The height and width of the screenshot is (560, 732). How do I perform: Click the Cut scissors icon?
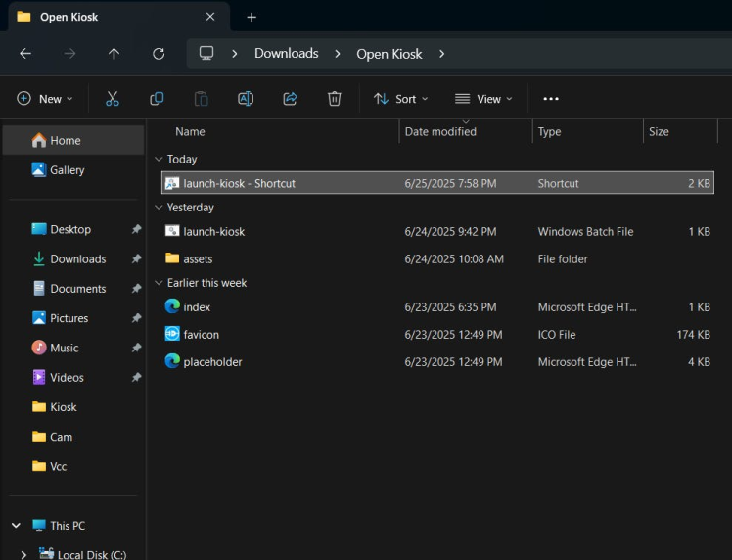point(112,99)
